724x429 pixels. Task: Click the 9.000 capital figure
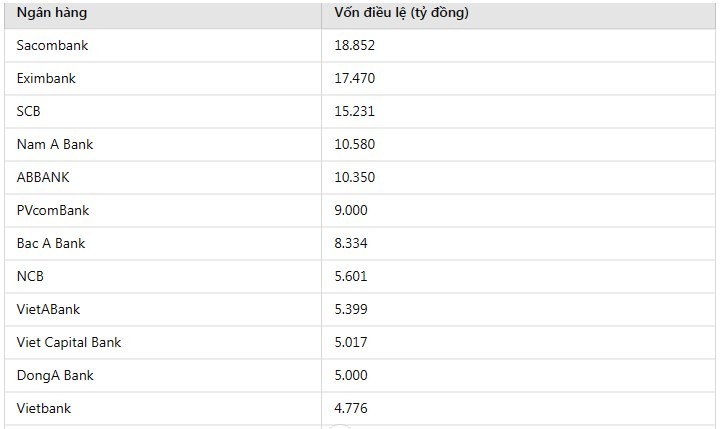[x=351, y=210]
